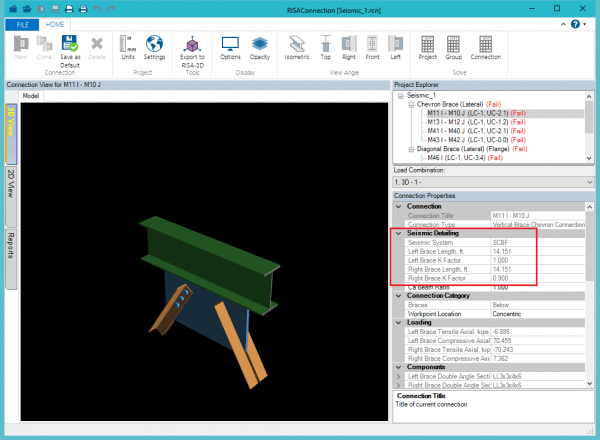
Task: Create a New connection
Action: point(21,47)
